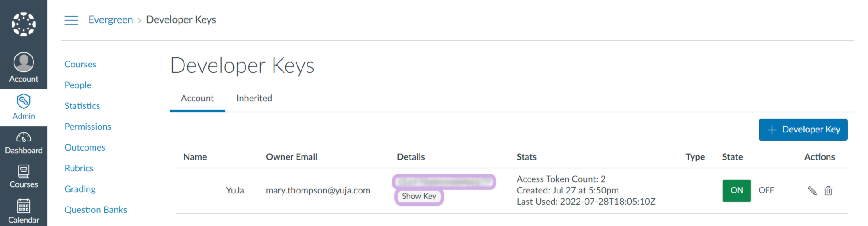This screenshot has width=868, height=226.
Task: Click the Canvas logo icon
Action: coord(24,24)
